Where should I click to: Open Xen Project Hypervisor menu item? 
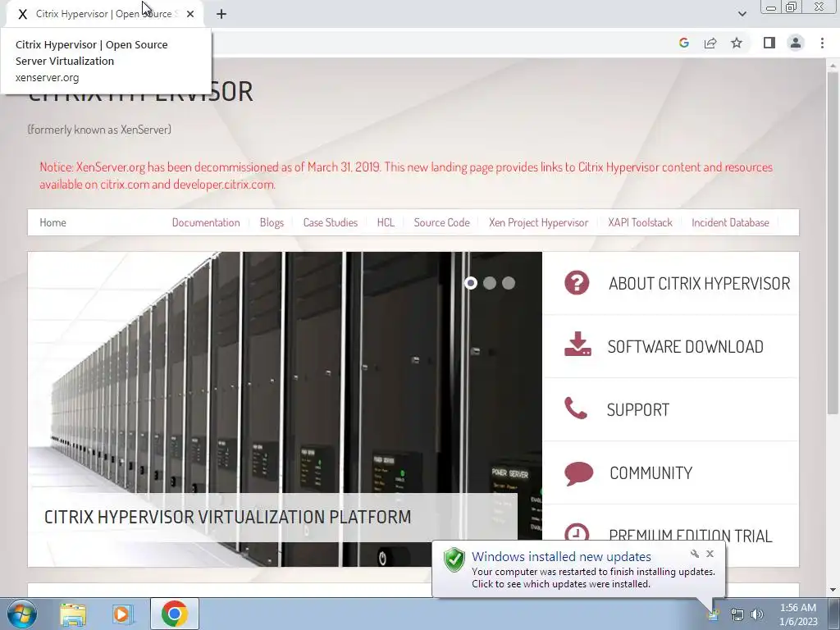[538, 222]
